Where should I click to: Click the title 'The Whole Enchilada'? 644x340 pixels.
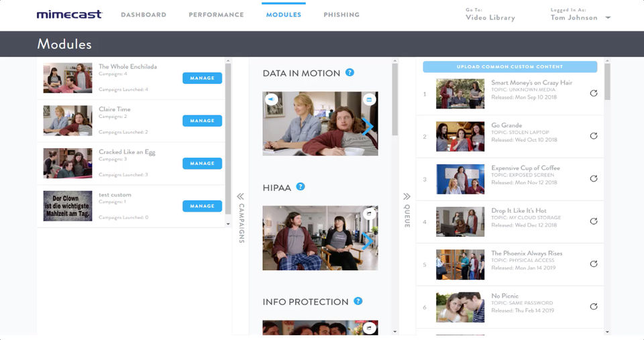pos(127,66)
